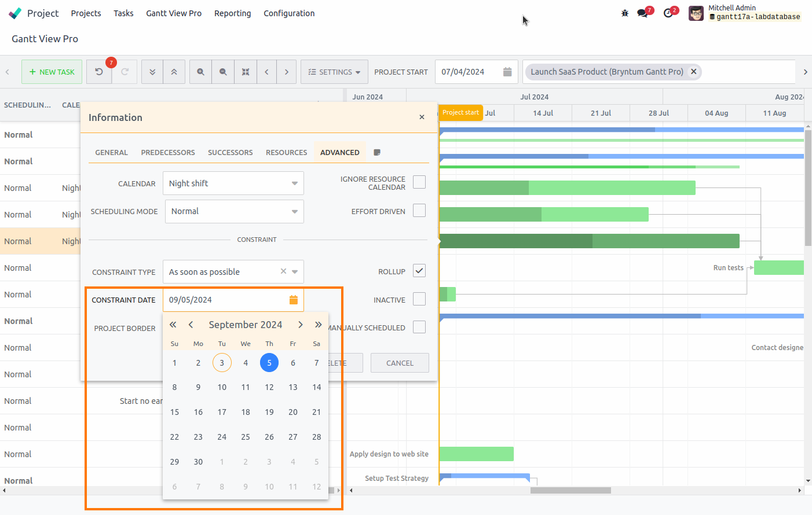Toggle the Rollup checkbox
This screenshot has width=812, height=515.
[x=419, y=270]
